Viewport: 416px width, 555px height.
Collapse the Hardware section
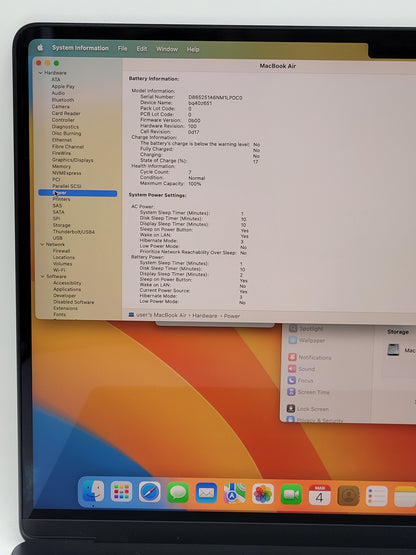[40, 73]
